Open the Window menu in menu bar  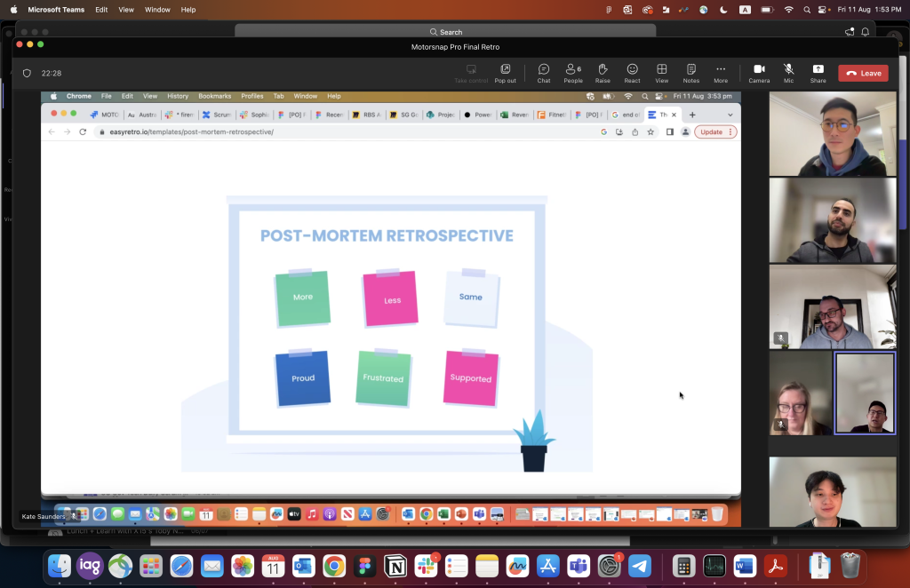pyautogui.click(x=157, y=10)
